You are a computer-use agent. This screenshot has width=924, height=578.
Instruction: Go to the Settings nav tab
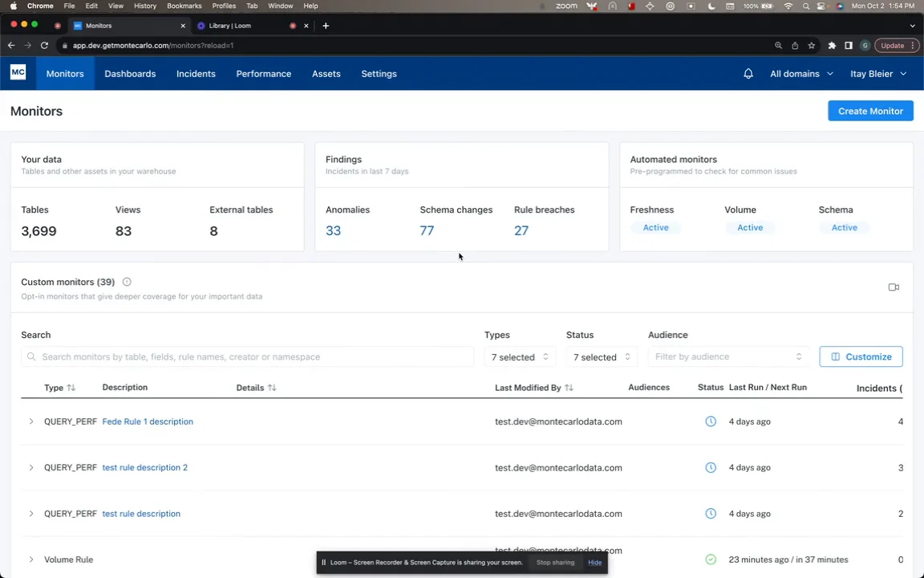pos(379,74)
